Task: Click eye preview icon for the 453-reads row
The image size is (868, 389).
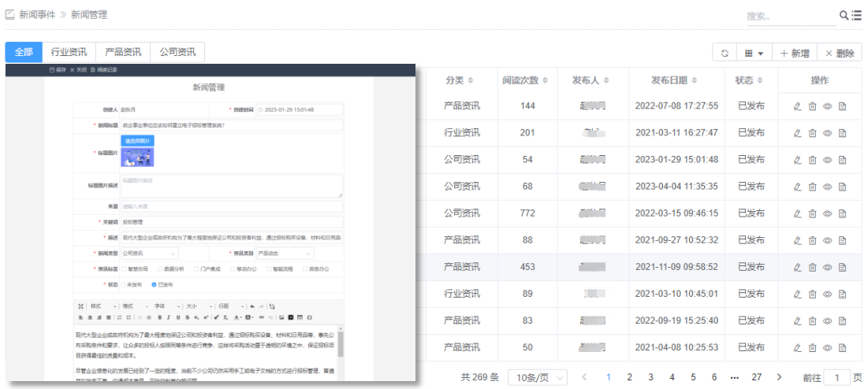Action: click(x=827, y=267)
